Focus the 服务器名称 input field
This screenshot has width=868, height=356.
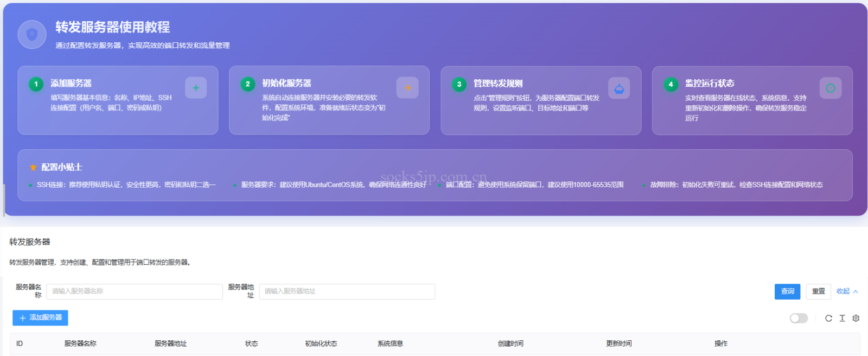point(135,291)
